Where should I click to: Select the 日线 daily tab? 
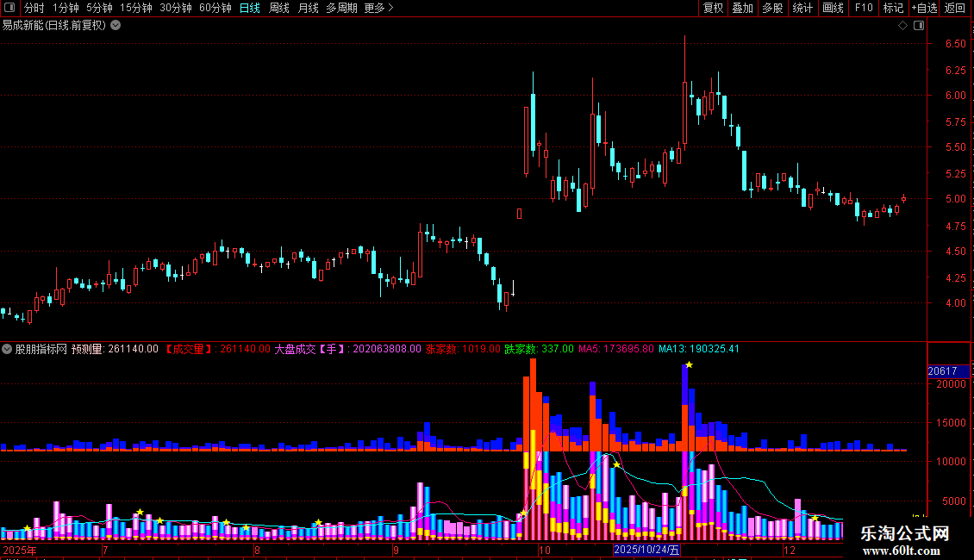tap(250, 8)
